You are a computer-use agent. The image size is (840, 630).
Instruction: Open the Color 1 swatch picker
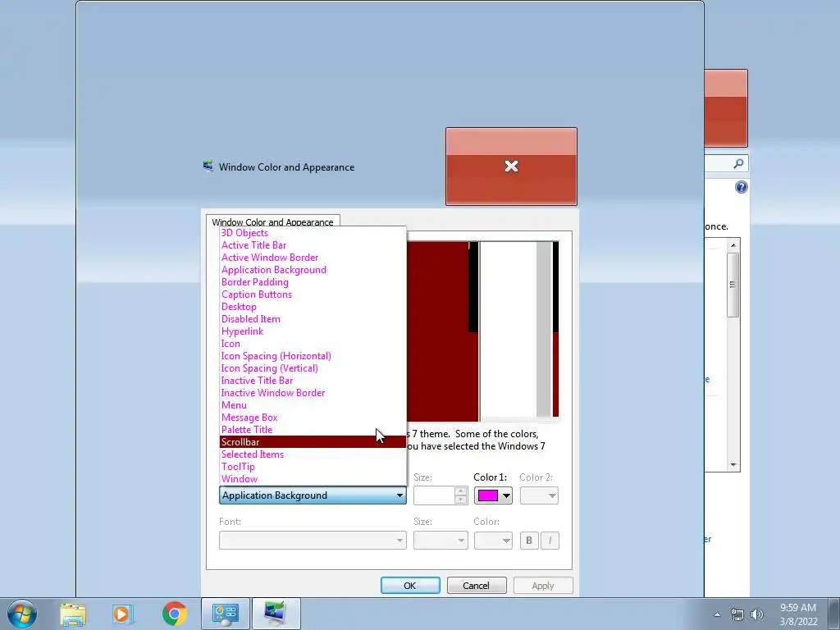coord(493,495)
